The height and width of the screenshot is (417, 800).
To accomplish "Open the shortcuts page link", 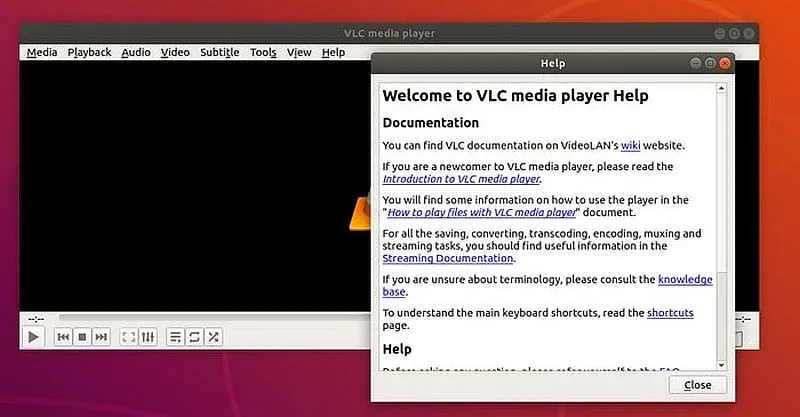I will click(x=670, y=313).
